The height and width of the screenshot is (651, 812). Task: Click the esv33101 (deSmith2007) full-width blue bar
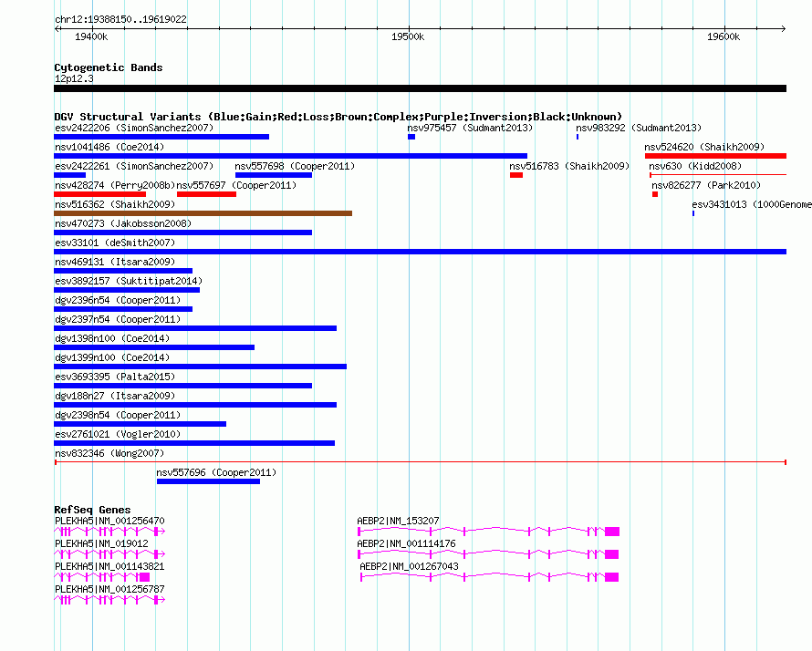point(420,252)
